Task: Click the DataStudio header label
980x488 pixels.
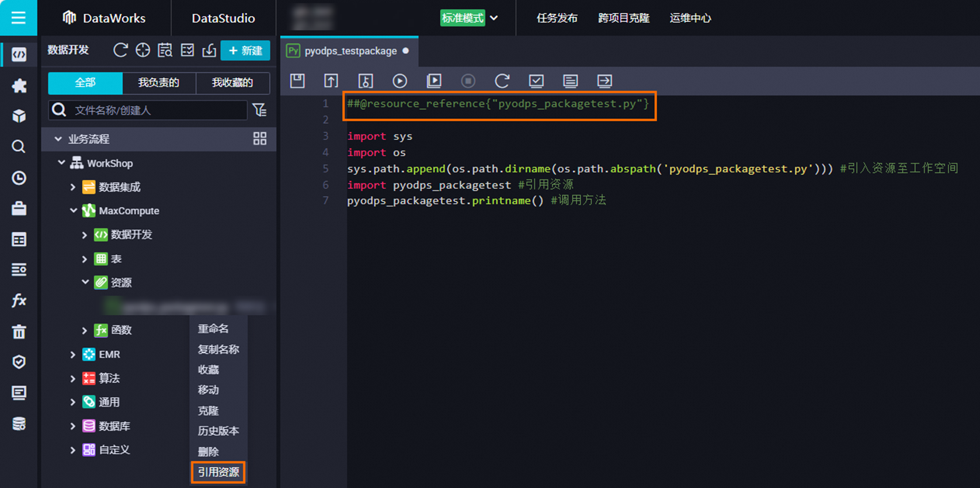Action: pyautogui.click(x=223, y=18)
